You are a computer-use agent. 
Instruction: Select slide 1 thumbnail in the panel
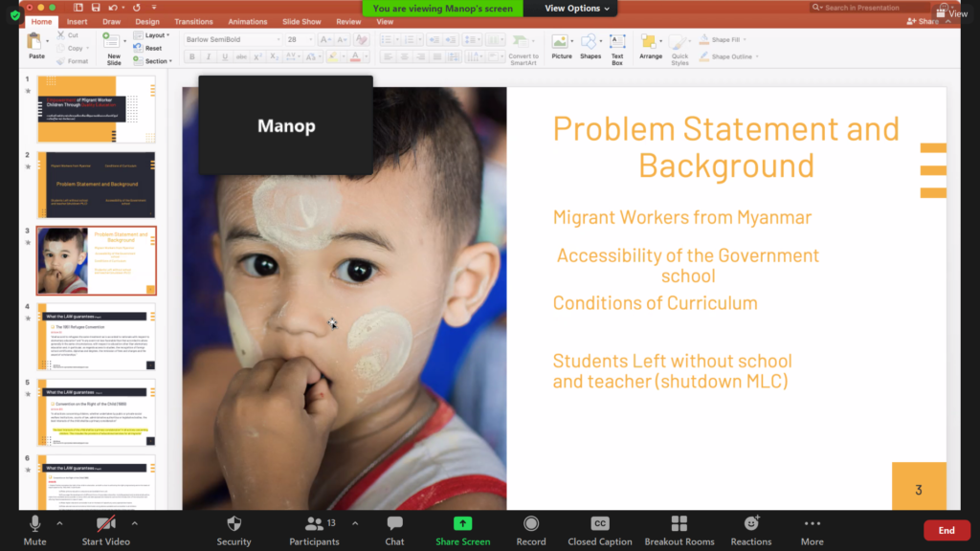coord(97,109)
